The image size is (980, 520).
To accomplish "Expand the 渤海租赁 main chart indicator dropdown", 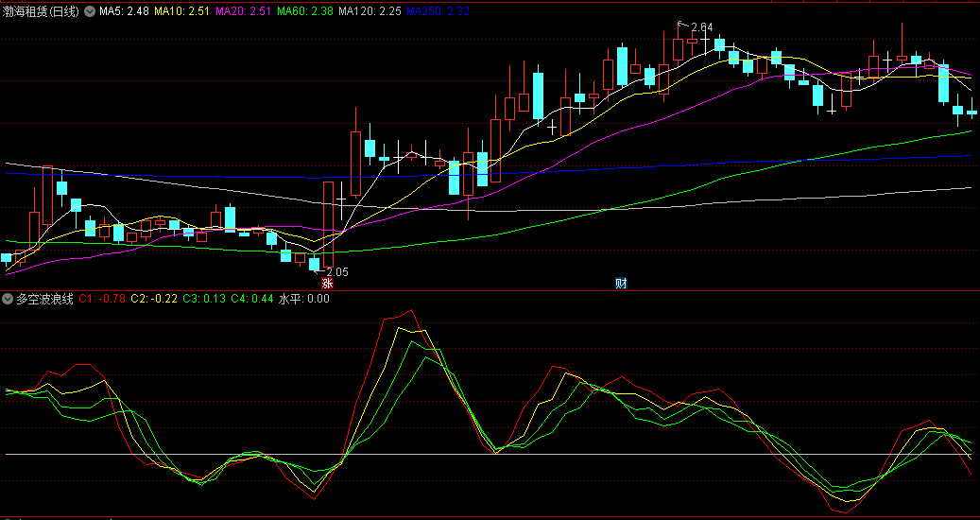I will click(90, 11).
